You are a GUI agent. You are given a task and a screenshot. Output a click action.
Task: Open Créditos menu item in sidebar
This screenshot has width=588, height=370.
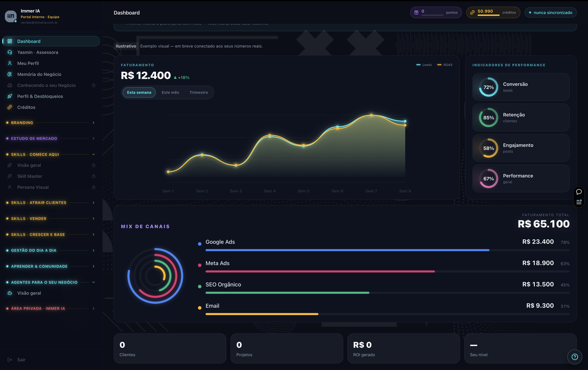tap(51, 107)
